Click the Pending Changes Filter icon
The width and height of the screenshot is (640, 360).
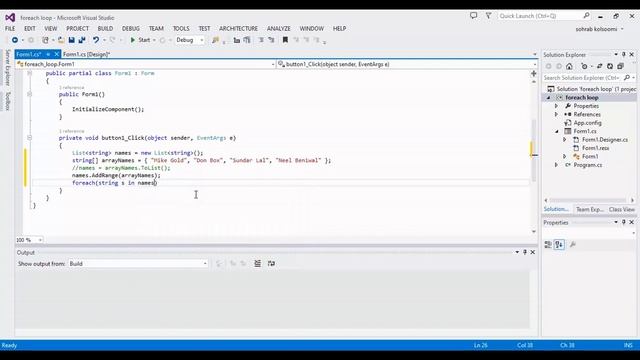[584, 66]
